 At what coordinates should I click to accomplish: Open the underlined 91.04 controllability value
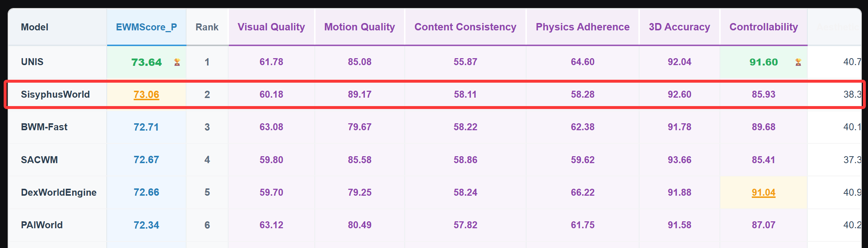763,192
